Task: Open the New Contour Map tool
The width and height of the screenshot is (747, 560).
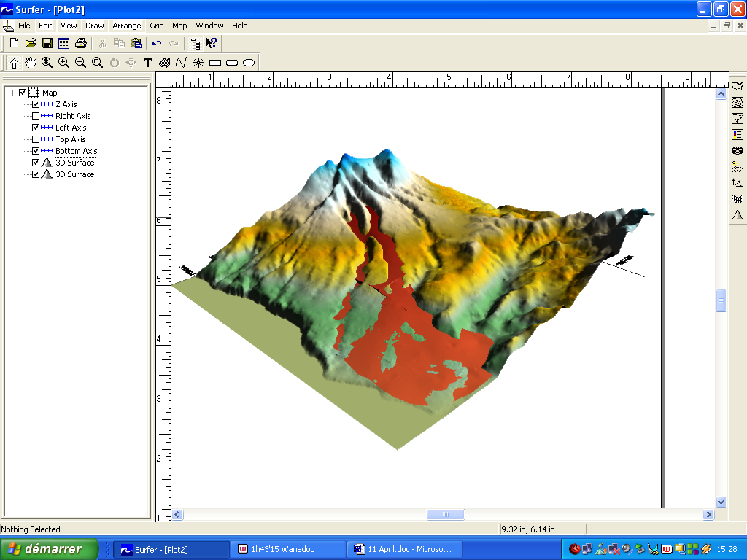Action: click(738, 103)
